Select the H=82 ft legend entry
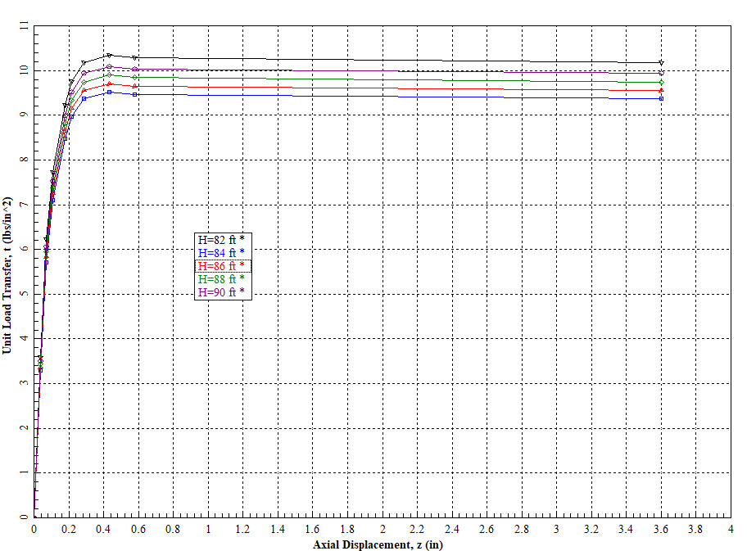Viewport: 756px width, 551px height. coord(220,240)
